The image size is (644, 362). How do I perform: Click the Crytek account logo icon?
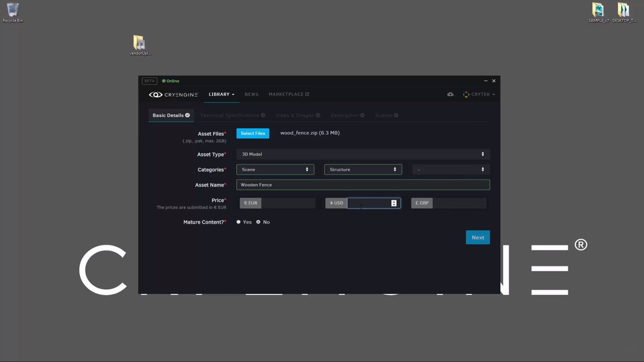[x=467, y=95]
